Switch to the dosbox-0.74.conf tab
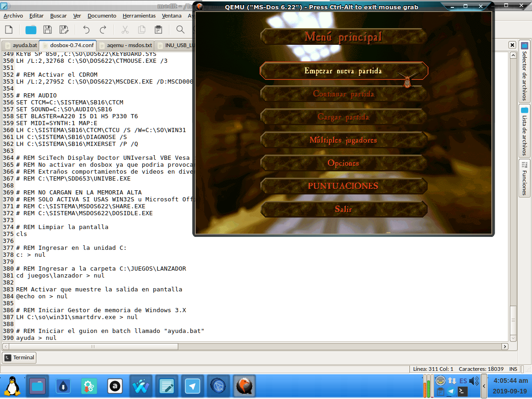Screen dimensions: 532x399 [x=68, y=45]
